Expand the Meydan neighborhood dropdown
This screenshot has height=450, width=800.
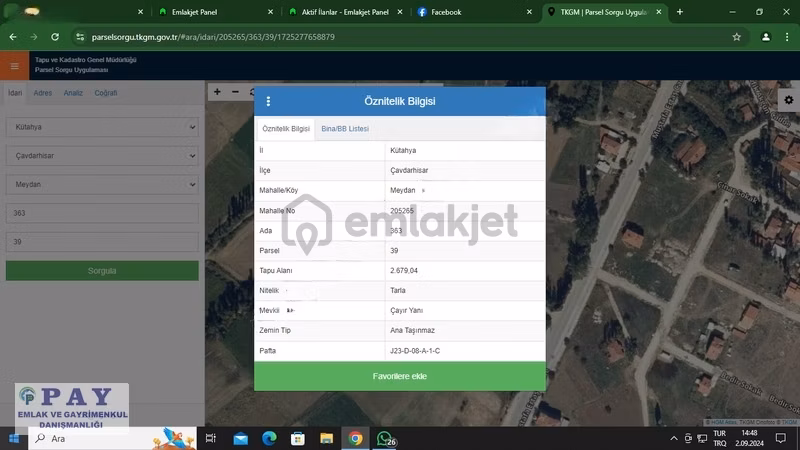[102, 184]
